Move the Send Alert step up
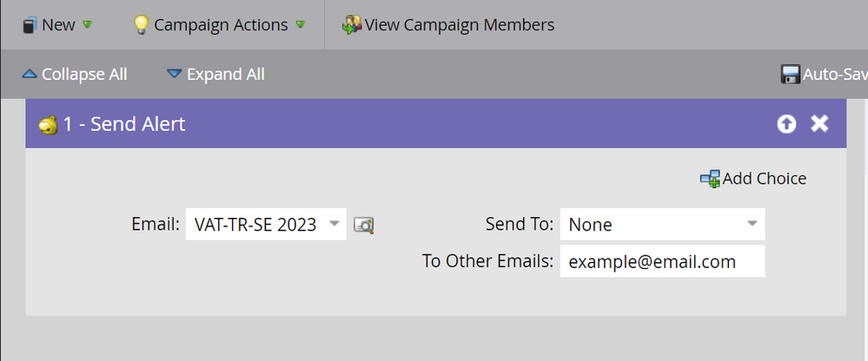 [x=786, y=124]
